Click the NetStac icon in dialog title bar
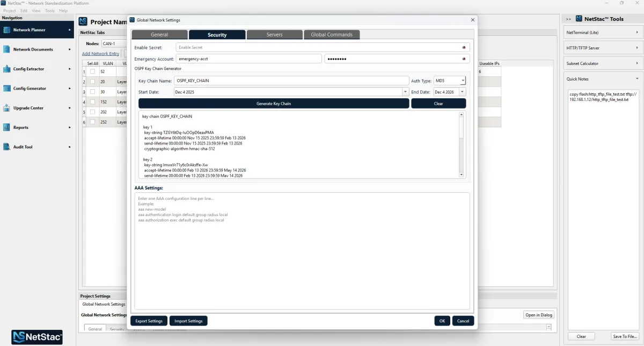 [x=132, y=20]
